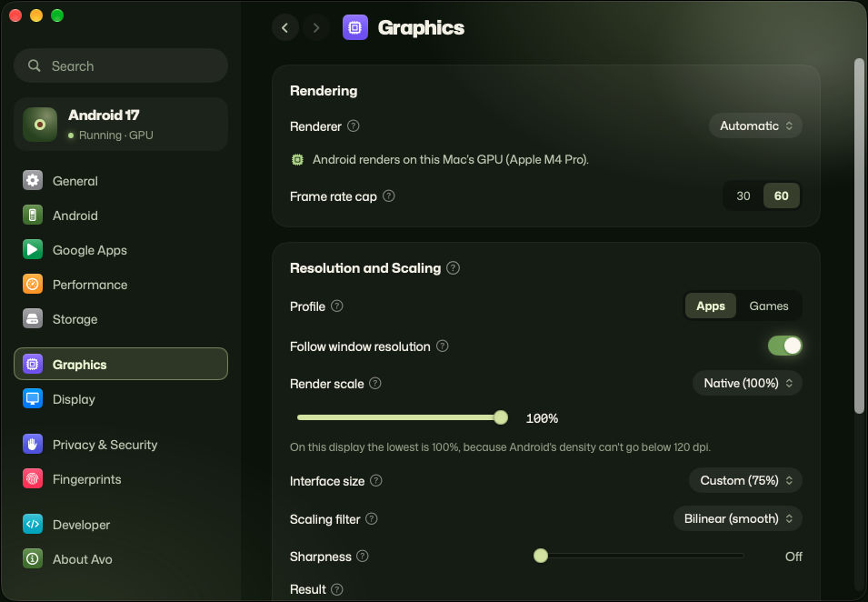Go forward with the right chevron button
This screenshot has width=868, height=602.
pyautogui.click(x=316, y=27)
